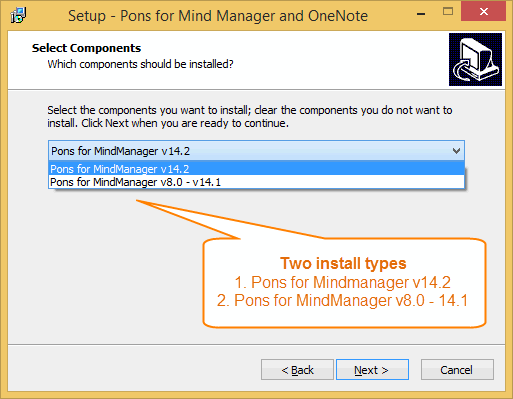Click the setup installer icon in title bar
Viewport: 513px width, 399px height.
(18, 15)
